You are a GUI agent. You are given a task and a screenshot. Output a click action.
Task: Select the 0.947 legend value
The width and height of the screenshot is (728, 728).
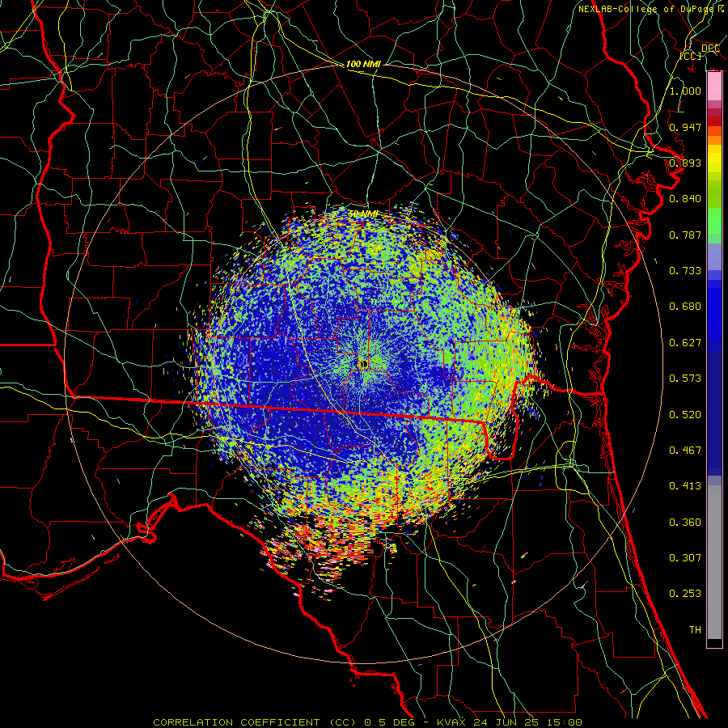pyautogui.click(x=685, y=127)
